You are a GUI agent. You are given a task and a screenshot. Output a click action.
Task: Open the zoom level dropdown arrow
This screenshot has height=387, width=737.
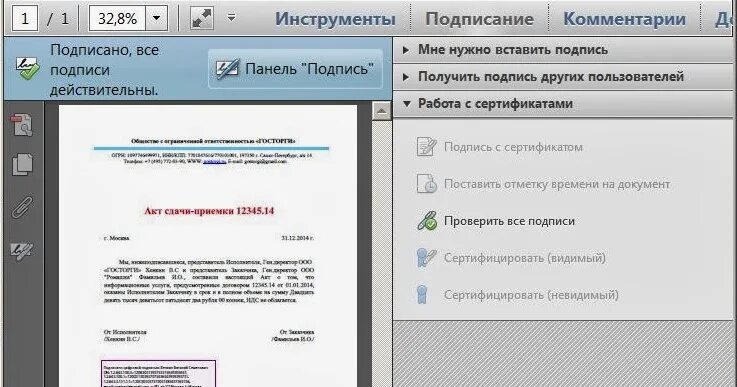[157, 19]
